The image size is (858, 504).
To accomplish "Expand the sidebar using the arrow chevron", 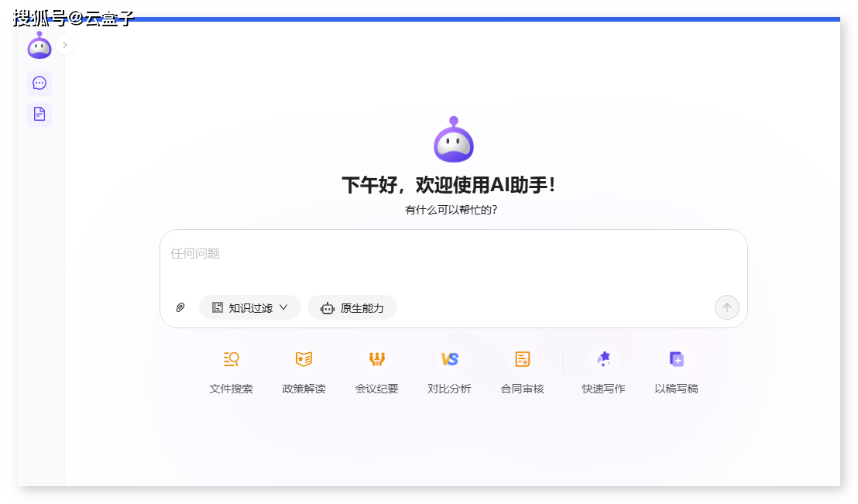I will 65,45.
